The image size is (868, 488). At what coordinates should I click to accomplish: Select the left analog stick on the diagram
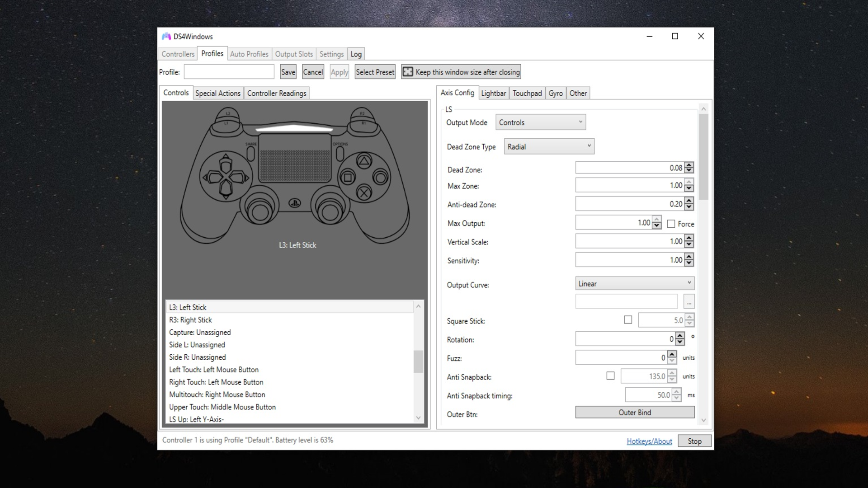(259, 211)
